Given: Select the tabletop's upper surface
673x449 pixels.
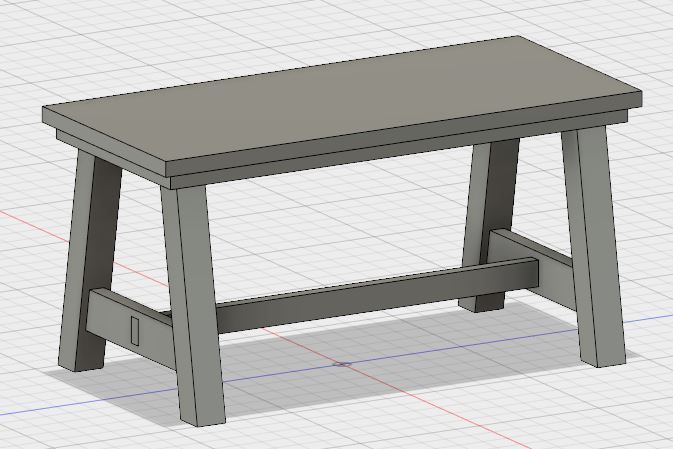Looking at the screenshot, I should (340, 100).
